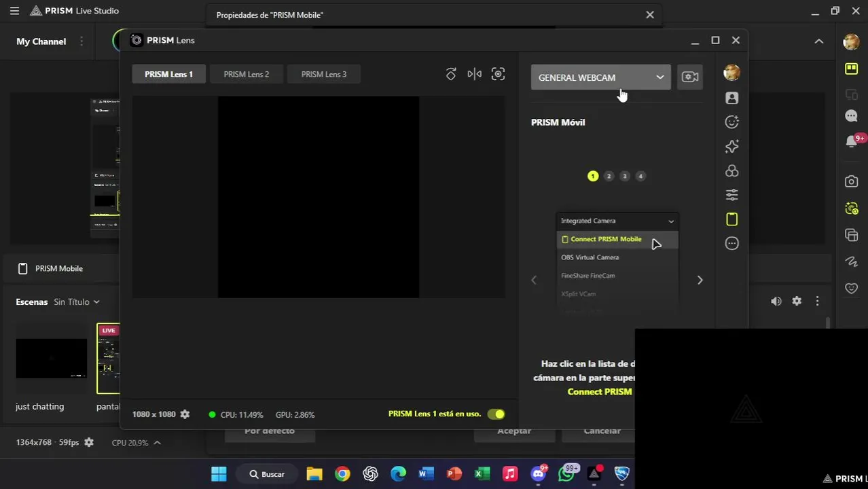The height and width of the screenshot is (489, 868).
Task: Open settings gear beside 1364x768 59fps
Action: (x=88, y=442)
